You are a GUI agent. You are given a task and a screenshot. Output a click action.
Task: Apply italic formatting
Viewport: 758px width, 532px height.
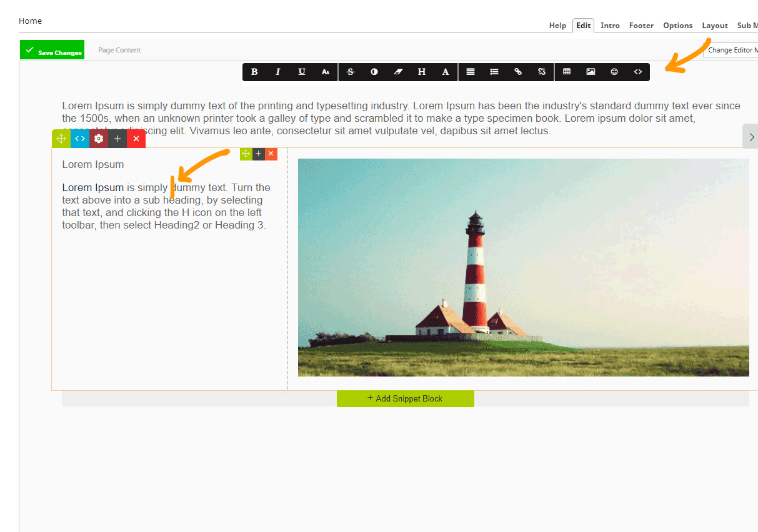(278, 72)
